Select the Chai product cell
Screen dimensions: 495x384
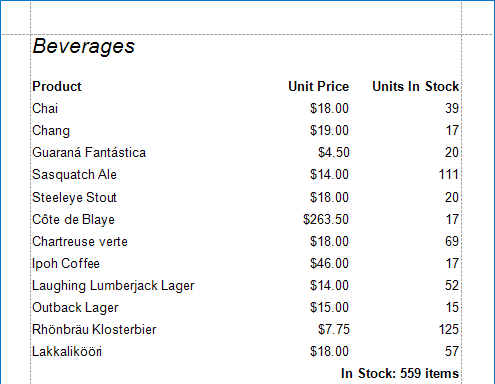click(45, 108)
